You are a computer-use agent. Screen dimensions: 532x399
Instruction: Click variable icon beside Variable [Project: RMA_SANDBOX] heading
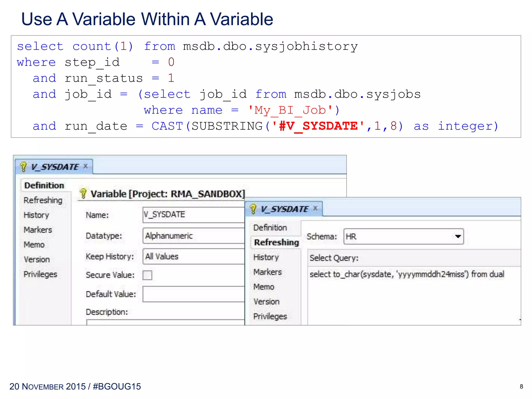click(83, 194)
